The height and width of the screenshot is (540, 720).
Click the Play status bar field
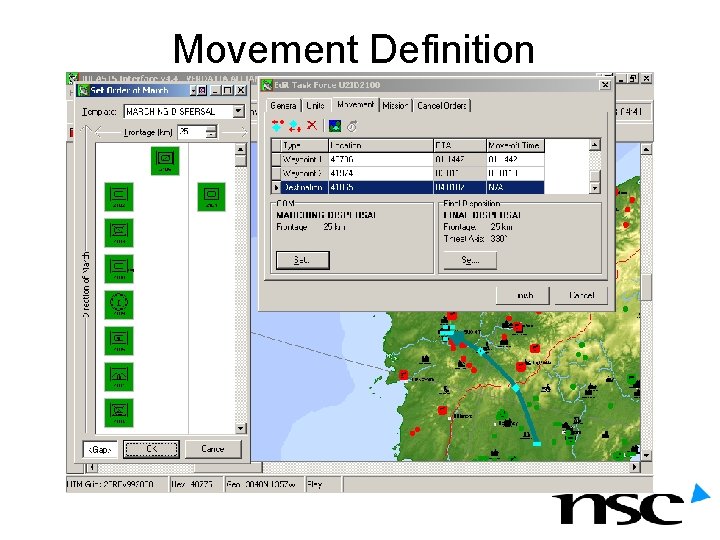323,484
